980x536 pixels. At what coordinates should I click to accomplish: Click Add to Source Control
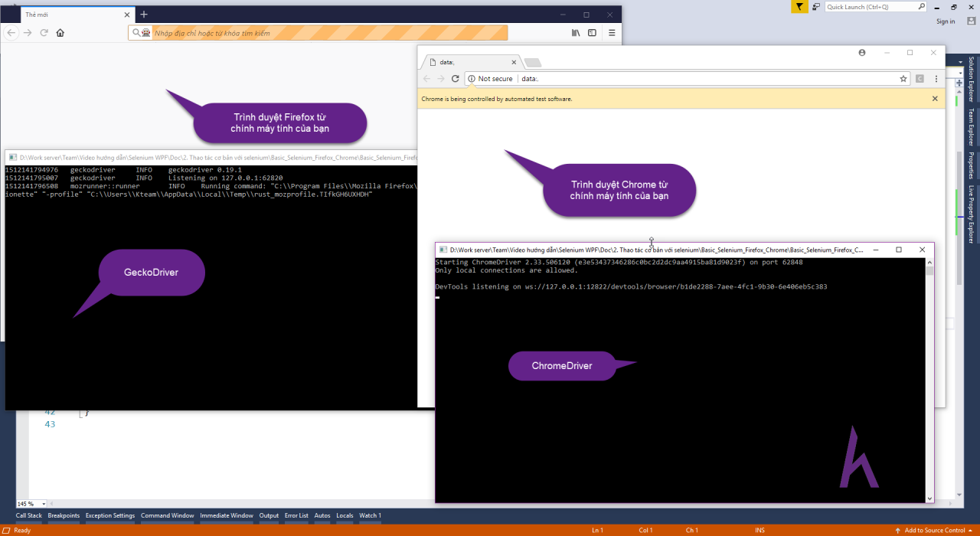(x=934, y=530)
